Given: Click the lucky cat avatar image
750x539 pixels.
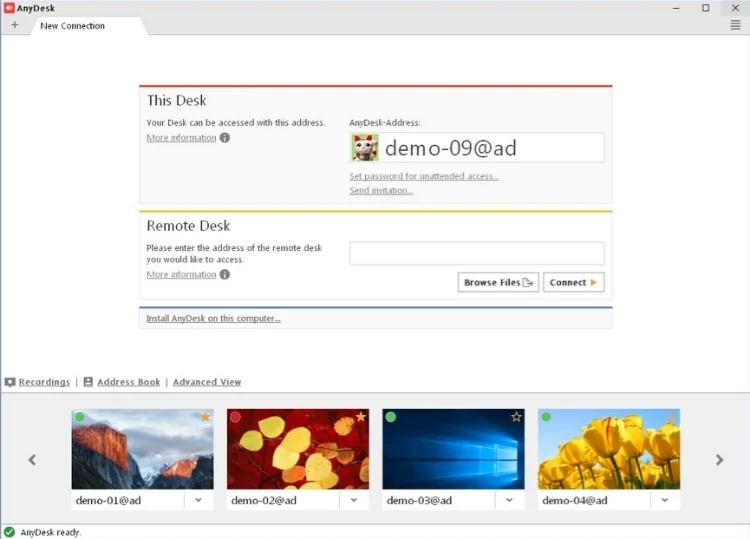Looking at the screenshot, I should click(x=365, y=147).
